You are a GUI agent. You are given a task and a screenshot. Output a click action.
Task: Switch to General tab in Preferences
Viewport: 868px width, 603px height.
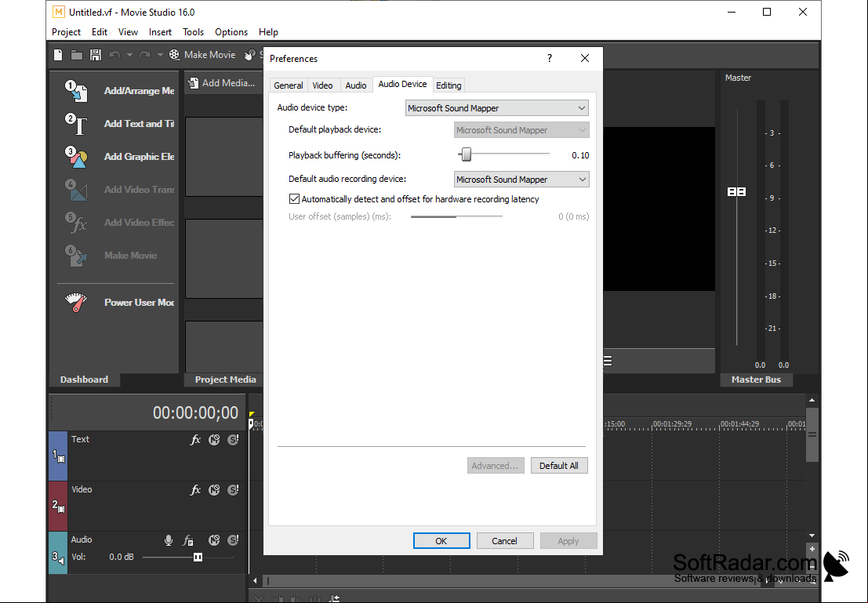click(x=289, y=85)
